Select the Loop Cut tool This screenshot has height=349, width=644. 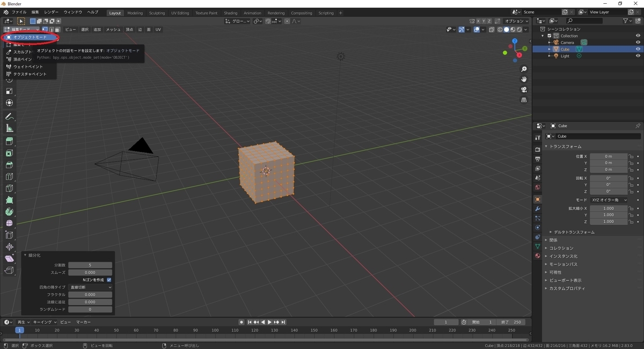9,177
